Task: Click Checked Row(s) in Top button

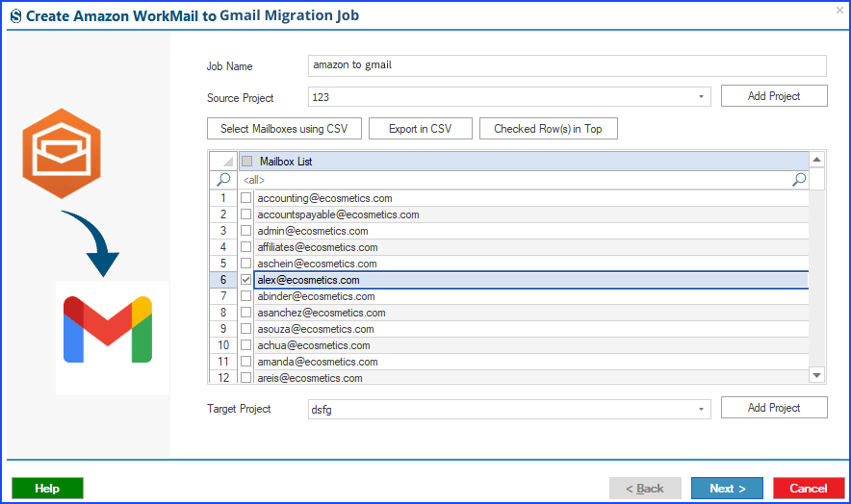Action: click(x=548, y=129)
